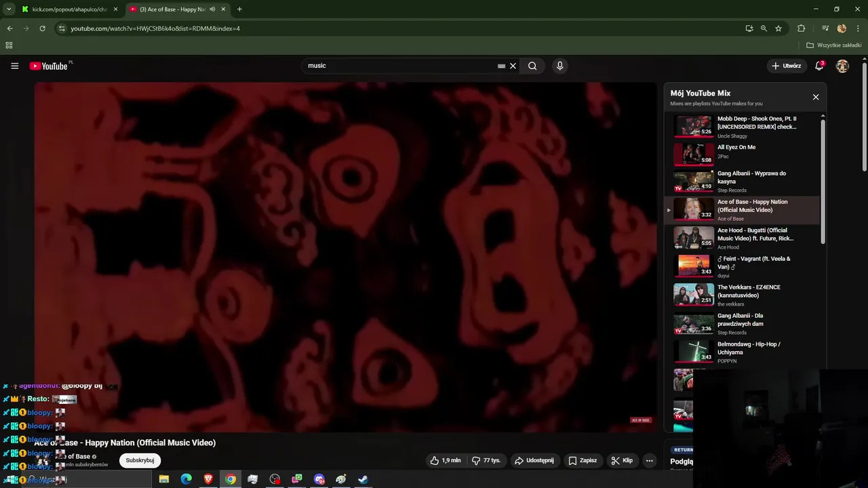Viewport: 868px width, 488px height.
Task: Run search with the magnifier button
Action: [x=532, y=66]
